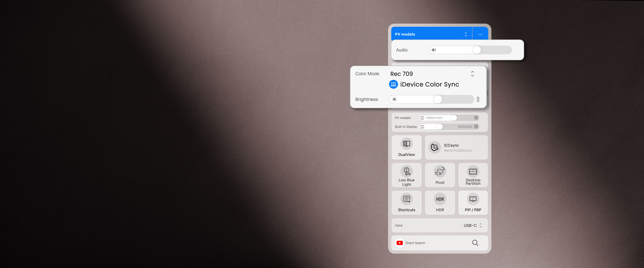Open the Shortcuts panel
The width and height of the screenshot is (644, 268).
point(407,203)
